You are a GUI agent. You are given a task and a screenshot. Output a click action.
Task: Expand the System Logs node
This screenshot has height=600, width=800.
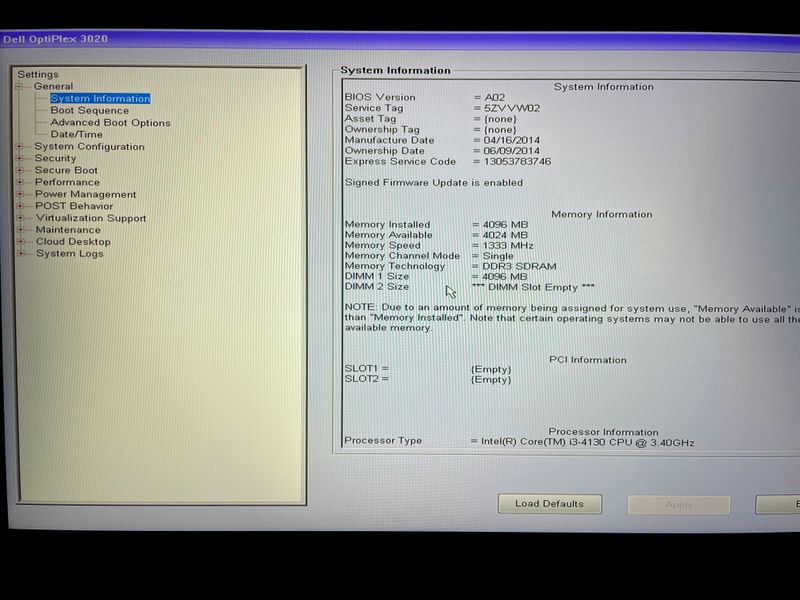pos(21,254)
